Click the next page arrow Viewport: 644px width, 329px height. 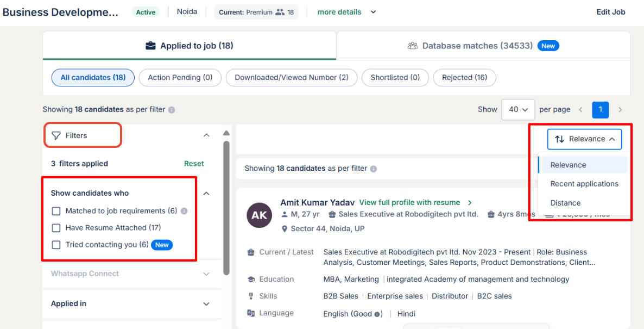620,109
